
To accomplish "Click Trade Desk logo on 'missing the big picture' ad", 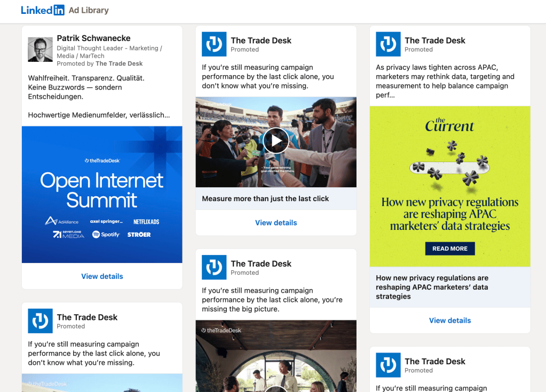I will 214,267.
